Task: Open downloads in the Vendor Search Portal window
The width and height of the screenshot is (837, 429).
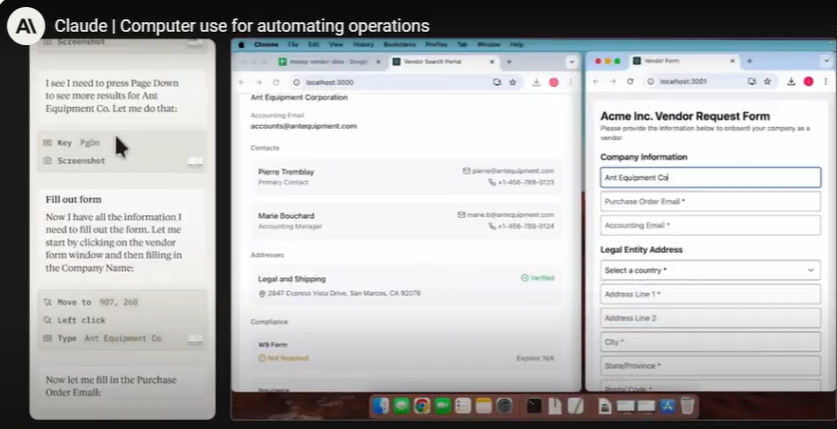Action: (536, 82)
